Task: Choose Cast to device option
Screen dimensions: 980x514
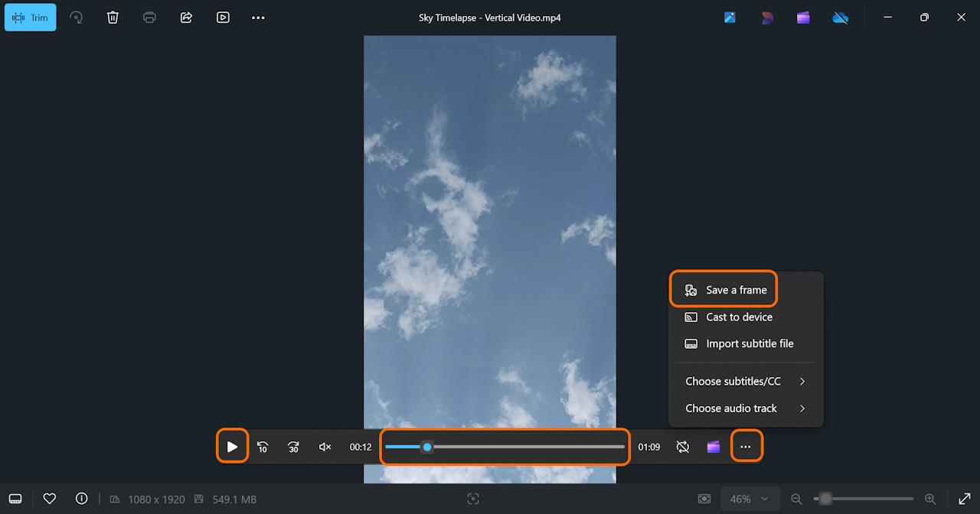Action: click(x=738, y=317)
